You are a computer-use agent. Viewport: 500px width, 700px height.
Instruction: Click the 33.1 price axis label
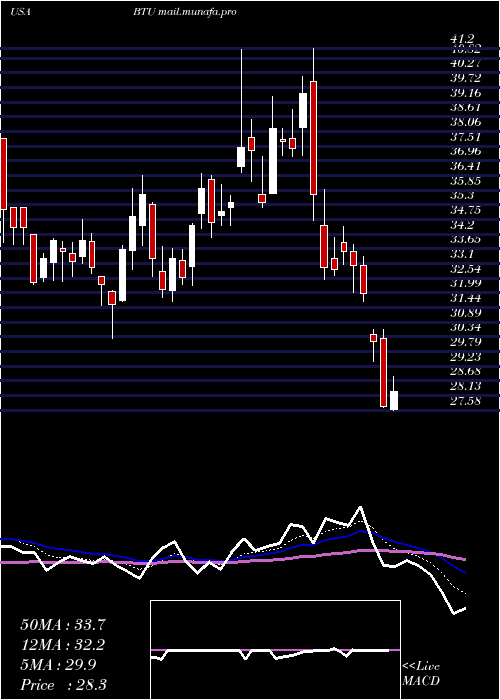click(462, 254)
